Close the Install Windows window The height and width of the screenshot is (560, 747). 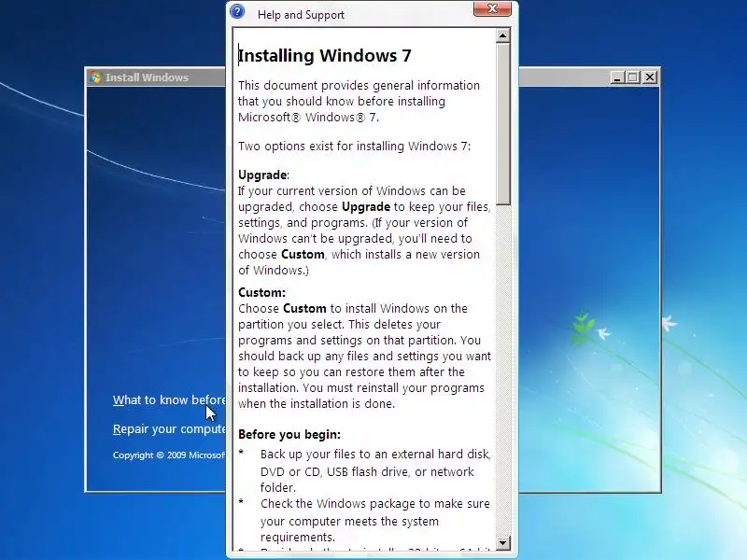(x=650, y=77)
